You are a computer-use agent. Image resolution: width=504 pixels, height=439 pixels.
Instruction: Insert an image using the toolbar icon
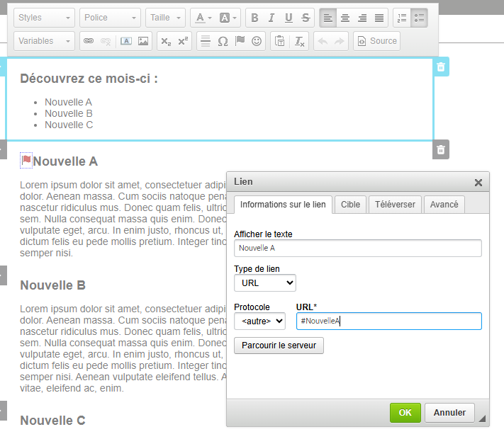143,41
